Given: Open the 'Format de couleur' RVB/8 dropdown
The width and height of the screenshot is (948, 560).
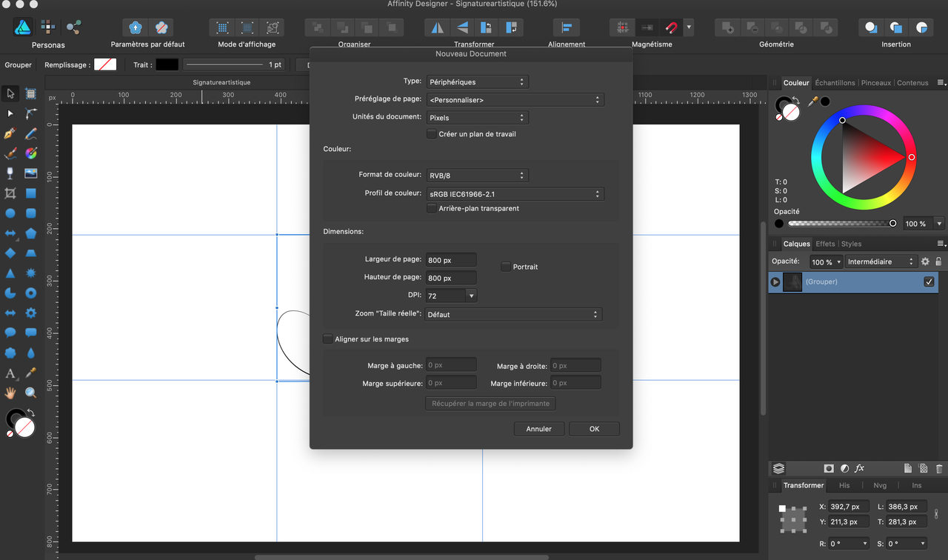Looking at the screenshot, I should [478, 176].
